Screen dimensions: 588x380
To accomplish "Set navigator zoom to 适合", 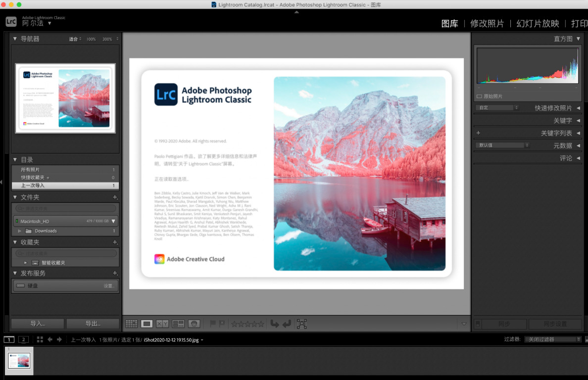I will pos(73,39).
